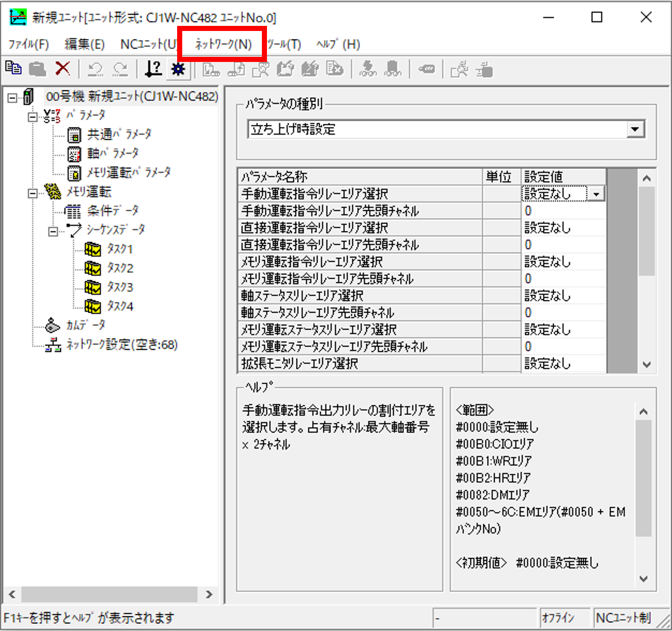Screen dimensions: 672x631
Task: Click the tree panel's right scroll arrow
Action: click(x=209, y=594)
